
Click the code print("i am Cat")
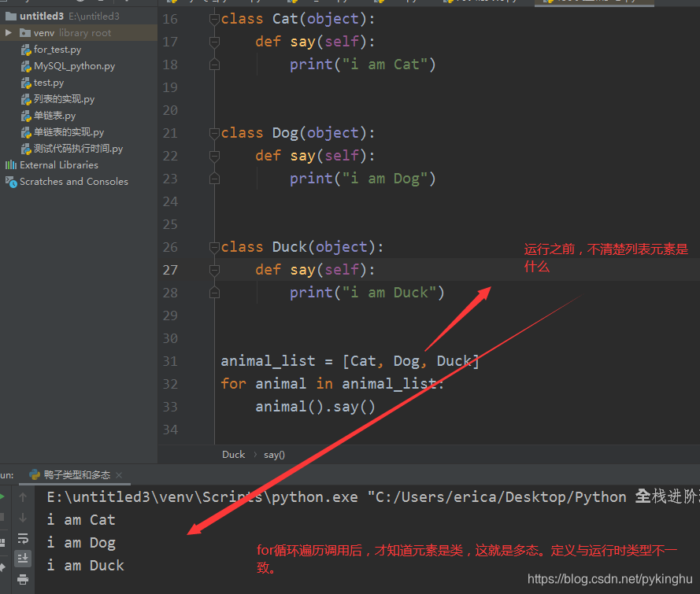(362, 65)
